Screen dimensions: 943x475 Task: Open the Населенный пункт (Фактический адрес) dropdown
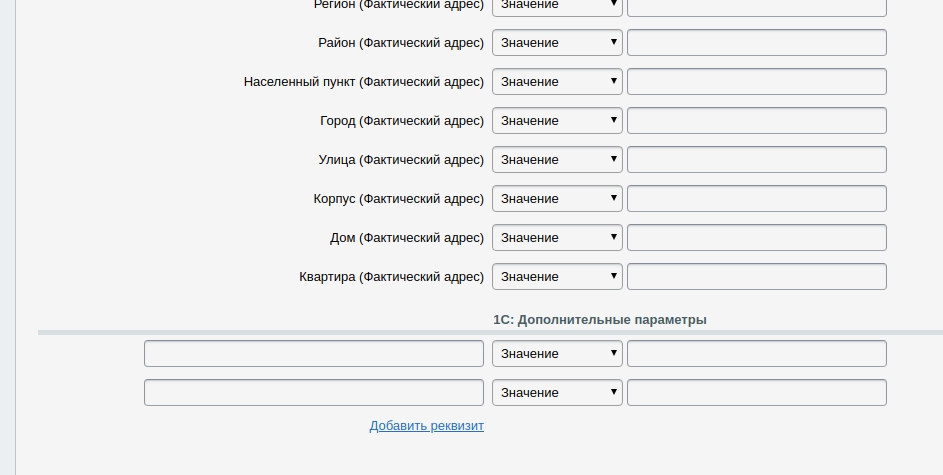[557, 82]
